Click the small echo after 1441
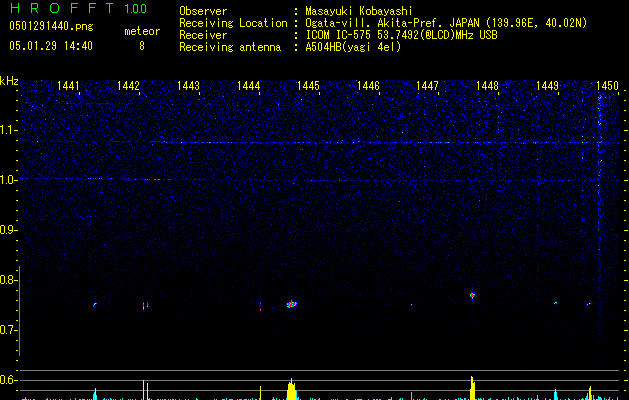Image resolution: width=629 pixels, height=400 pixels. click(95, 305)
